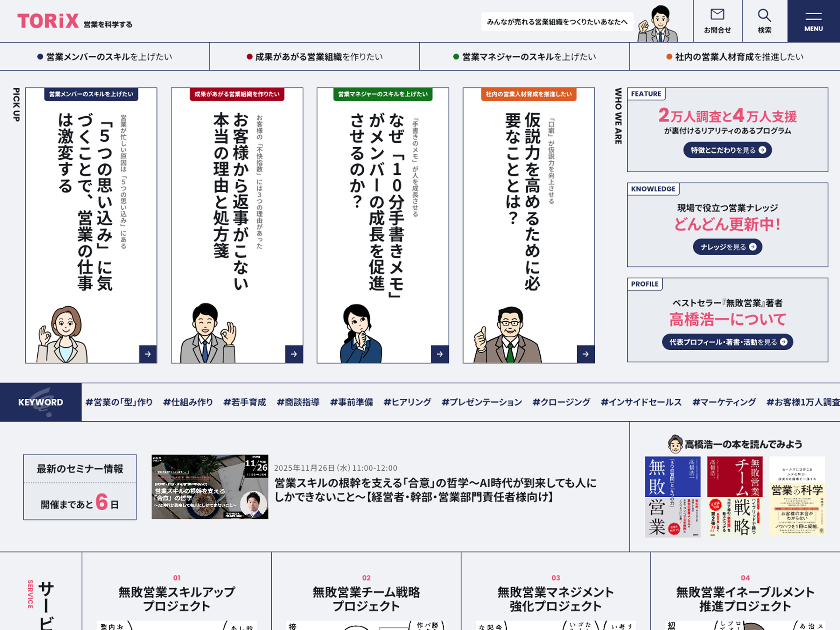
Task: Open the hamburger MENU button
Action: click(813, 21)
